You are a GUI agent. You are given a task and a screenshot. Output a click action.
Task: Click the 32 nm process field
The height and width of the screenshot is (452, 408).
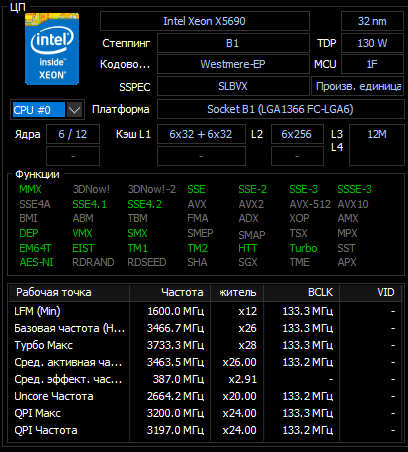(x=372, y=21)
